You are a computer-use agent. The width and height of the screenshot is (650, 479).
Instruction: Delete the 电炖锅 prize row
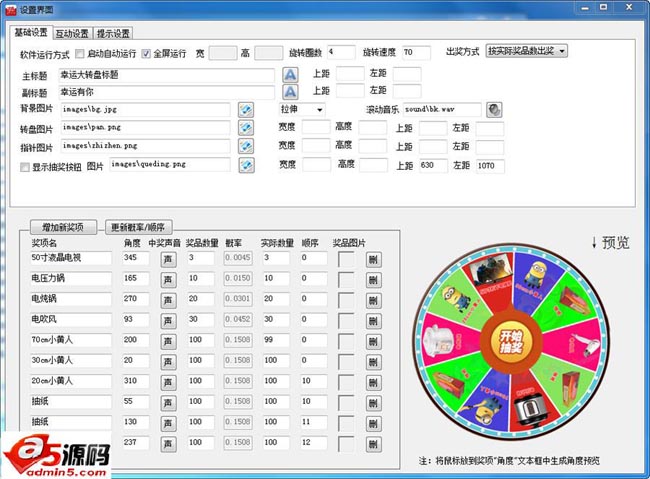click(374, 301)
